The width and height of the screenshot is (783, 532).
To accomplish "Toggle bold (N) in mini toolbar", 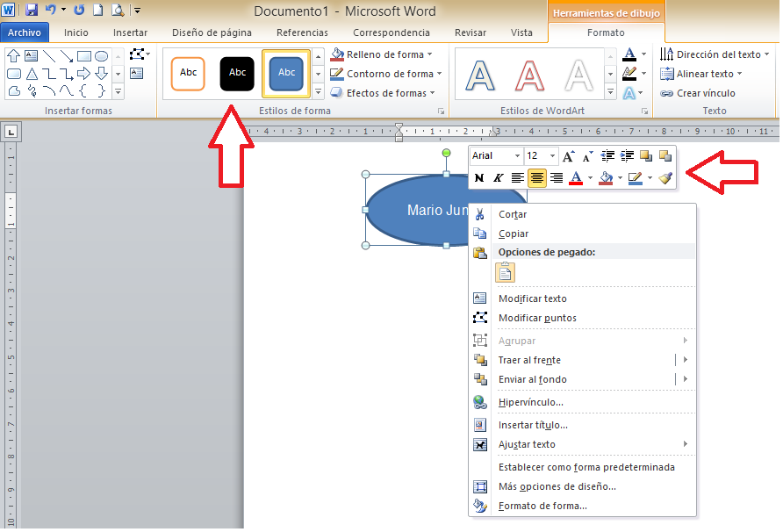I will pyautogui.click(x=479, y=178).
